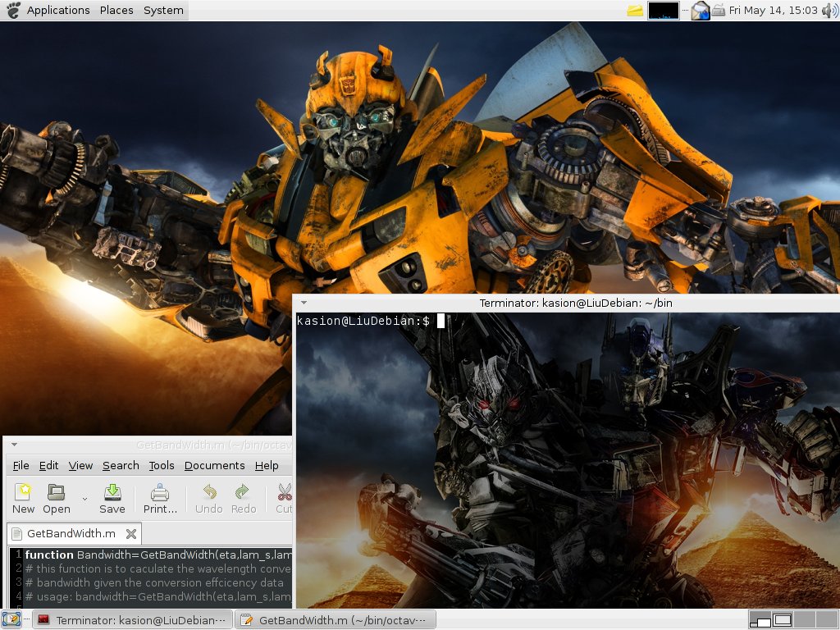Image resolution: width=840 pixels, height=630 pixels.
Task: Click the Terminator title bar text
Action: click(x=575, y=303)
